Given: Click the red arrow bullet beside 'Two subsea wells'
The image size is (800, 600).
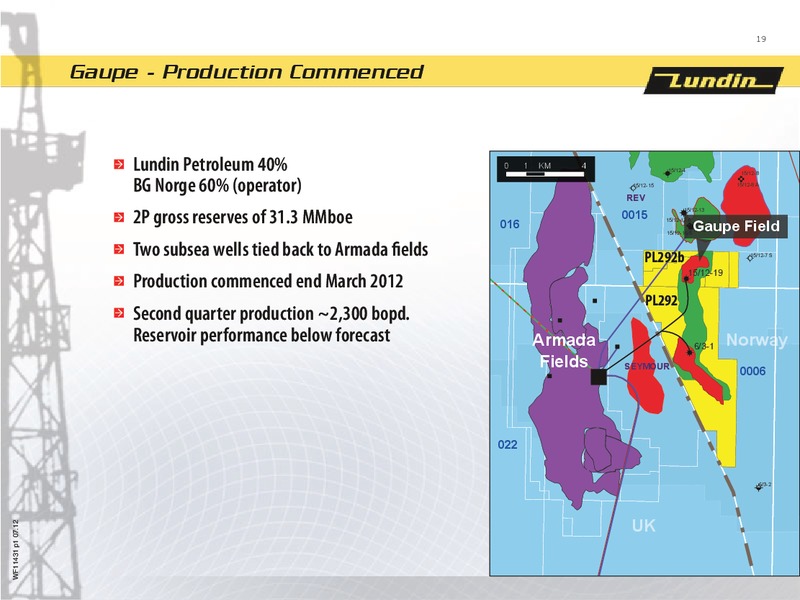Looking at the screenshot, I should tap(119, 249).
